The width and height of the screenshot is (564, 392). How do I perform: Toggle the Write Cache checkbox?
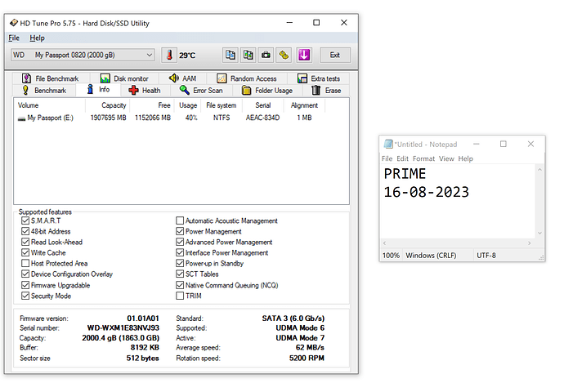tap(25, 252)
